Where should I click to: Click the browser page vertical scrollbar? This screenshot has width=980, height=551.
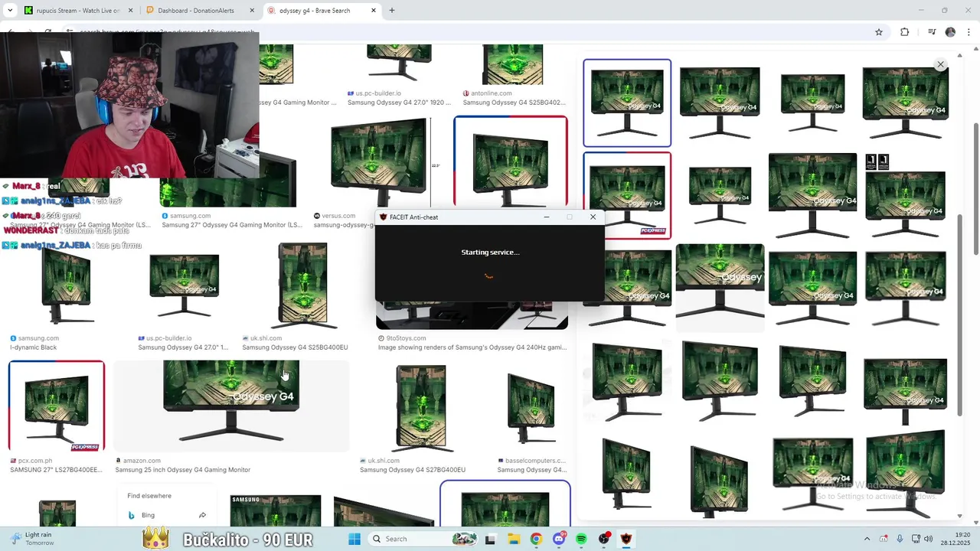pos(975,187)
